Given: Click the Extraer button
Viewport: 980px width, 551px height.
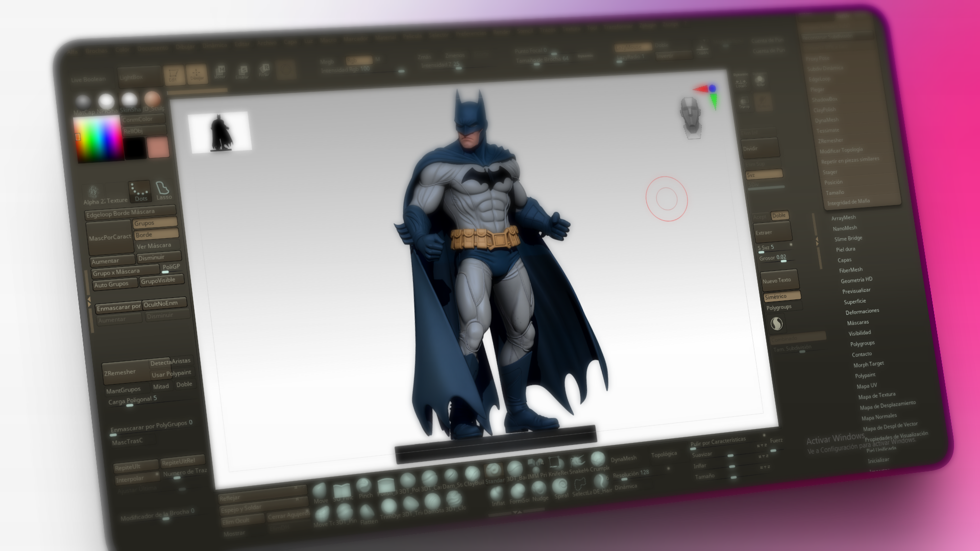Looking at the screenshot, I should [773, 232].
